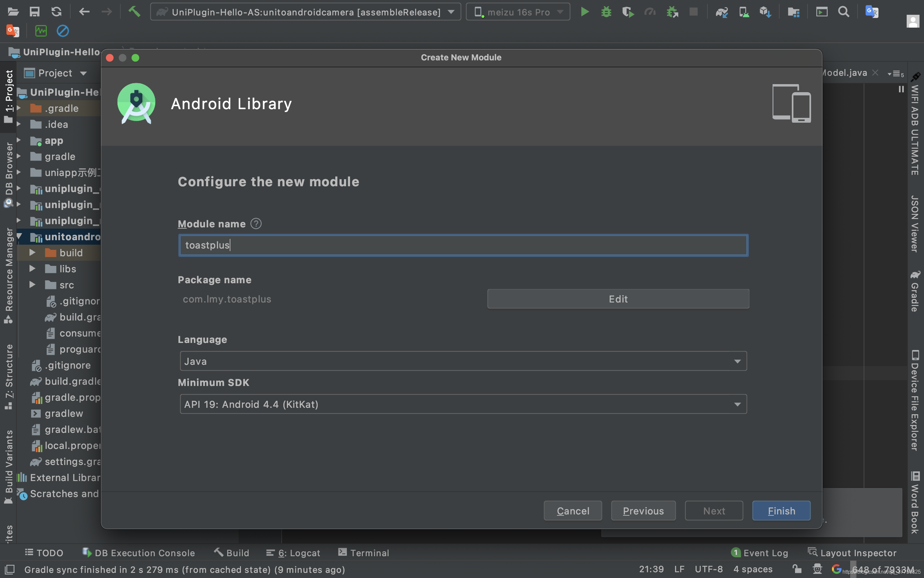Open the Event Log
The image size is (924, 578).
[x=760, y=553]
